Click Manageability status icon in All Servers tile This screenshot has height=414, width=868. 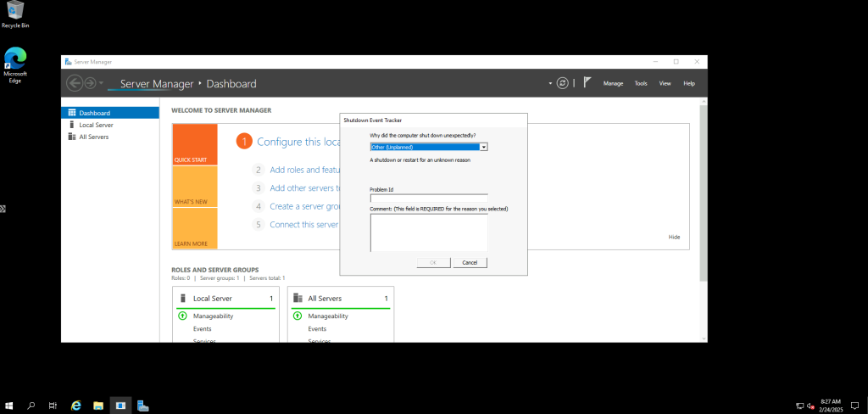click(x=298, y=316)
